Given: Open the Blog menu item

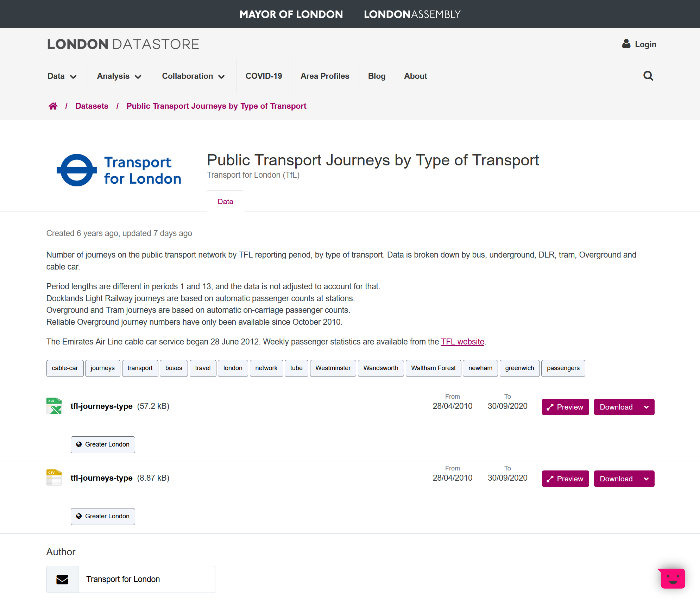Looking at the screenshot, I should [377, 76].
